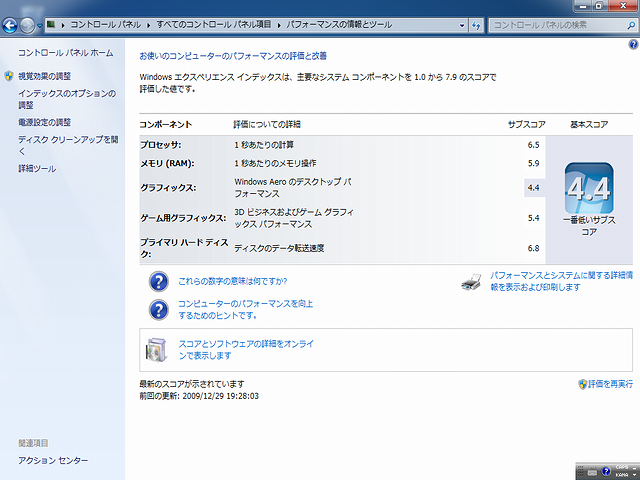The height and width of the screenshot is (480, 640).
Task: Click the Forward navigation arrow button
Action: point(27,25)
